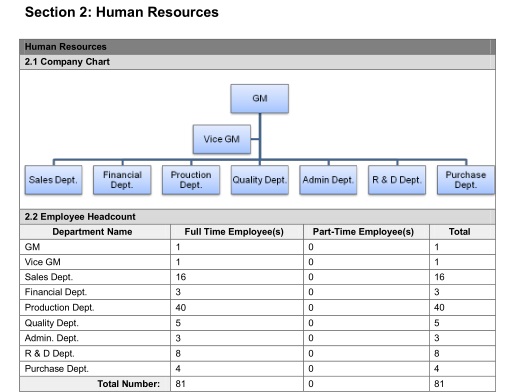
Task: Select the 'Department Name' column header
Action: (x=92, y=232)
